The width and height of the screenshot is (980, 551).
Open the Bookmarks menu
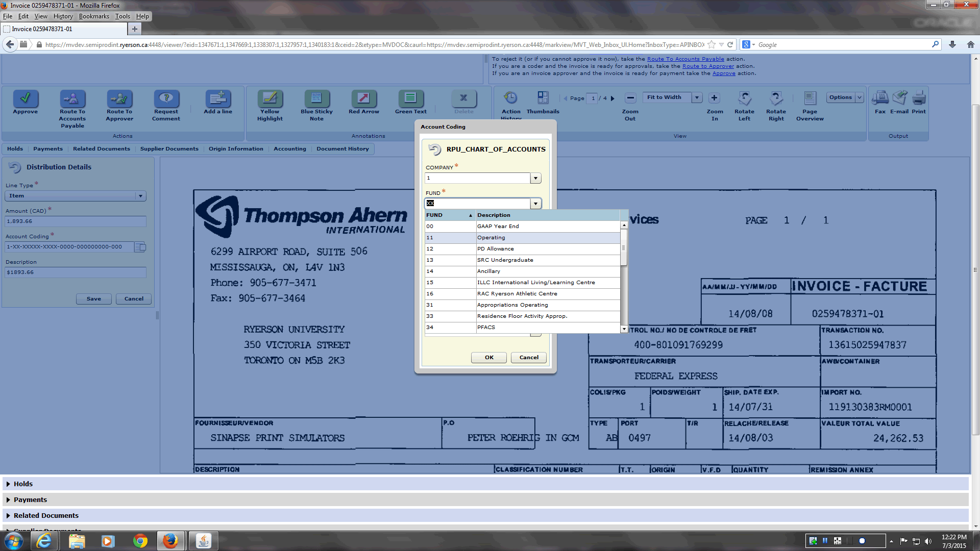click(93, 16)
